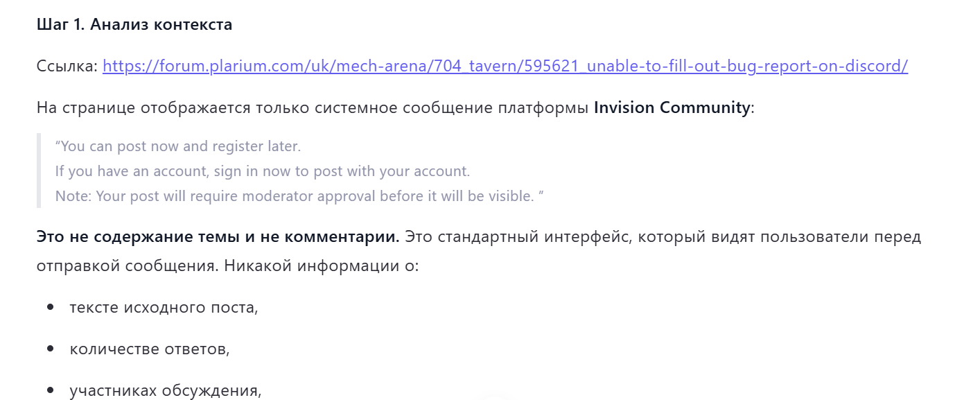The image size is (980, 400).
Task: Click the 'количестве ответов' list item
Action: pos(150,349)
